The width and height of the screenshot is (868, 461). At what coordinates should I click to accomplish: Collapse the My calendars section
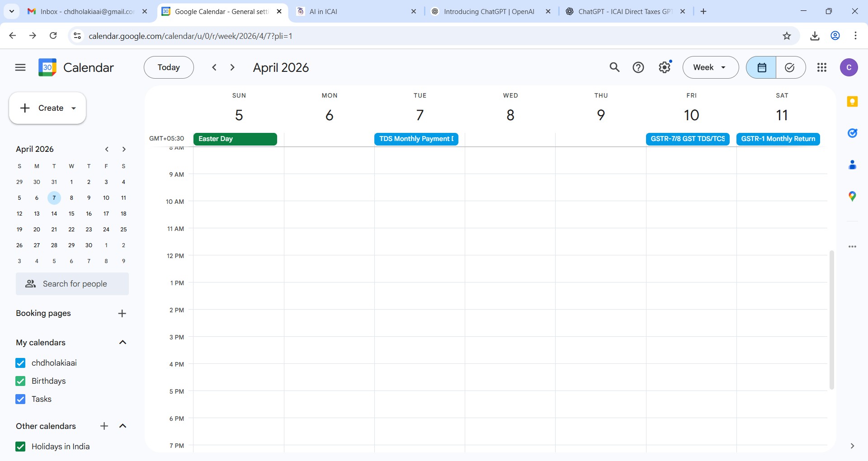[x=123, y=343]
